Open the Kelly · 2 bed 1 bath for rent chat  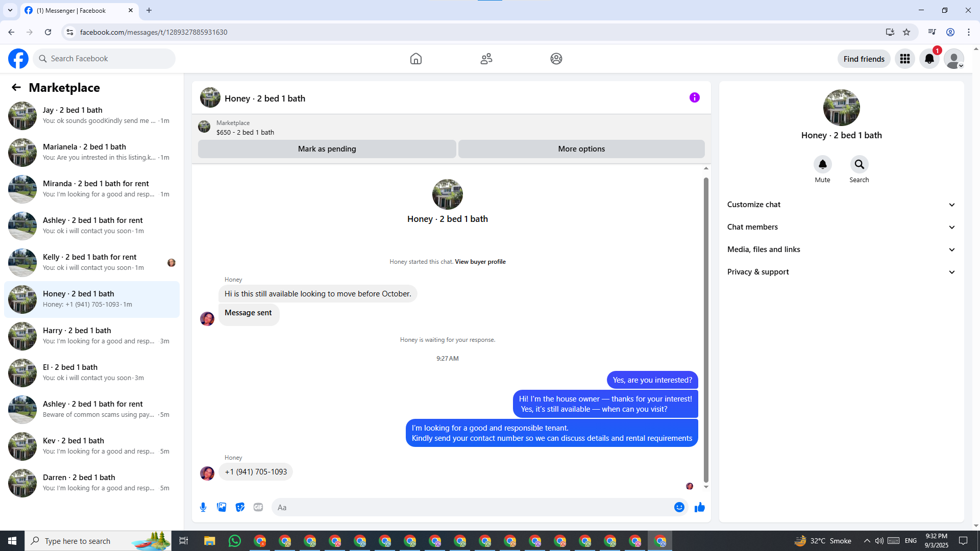tap(92, 262)
